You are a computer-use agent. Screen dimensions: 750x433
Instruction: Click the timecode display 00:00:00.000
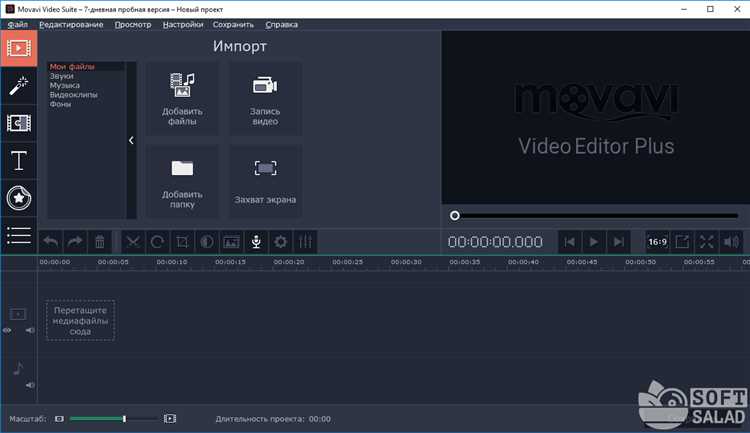click(x=495, y=242)
